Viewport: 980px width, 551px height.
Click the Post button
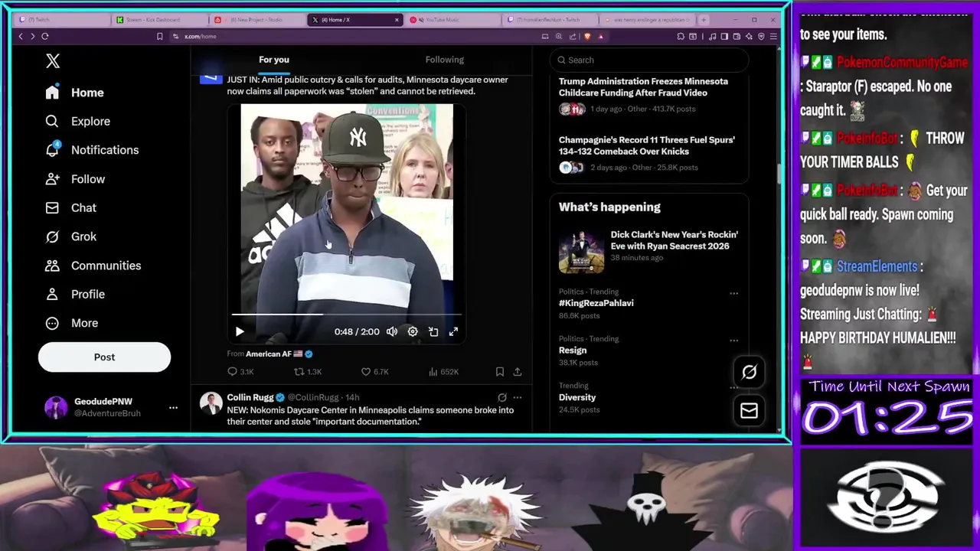click(x=104, y=357)
